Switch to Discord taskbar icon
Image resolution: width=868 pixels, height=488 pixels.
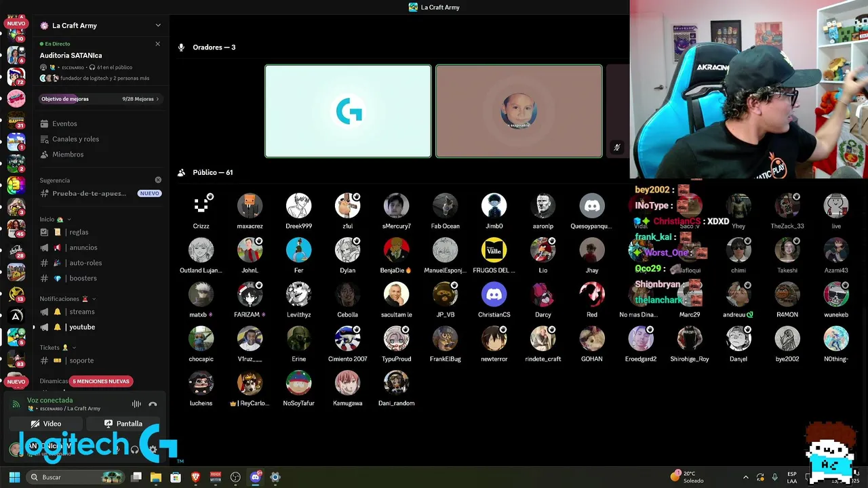(x=255, y=477)
